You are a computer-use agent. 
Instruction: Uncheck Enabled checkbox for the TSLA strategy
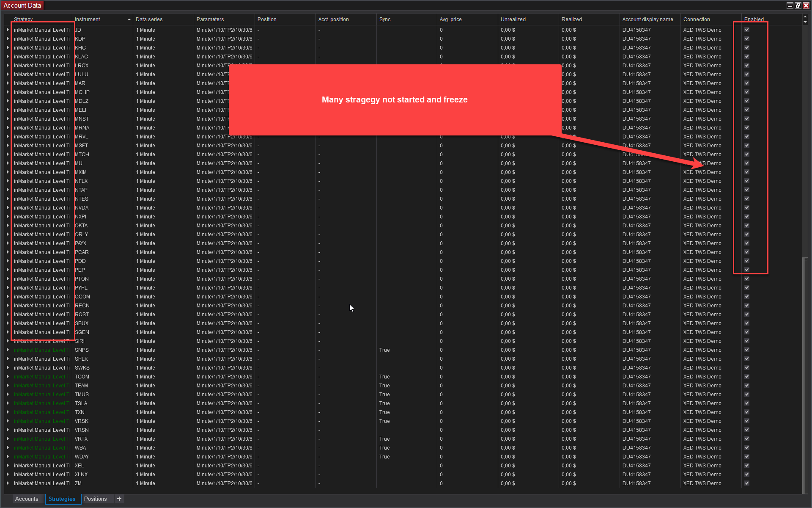[x=747, y=403]
